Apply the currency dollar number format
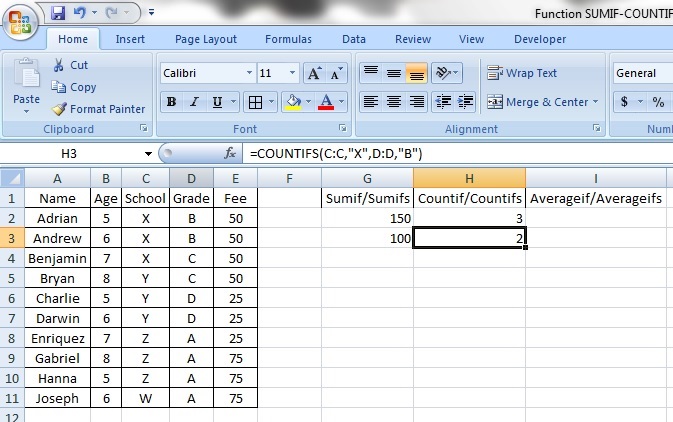Screen dimensions: 673x422 [x=625, y=102]
